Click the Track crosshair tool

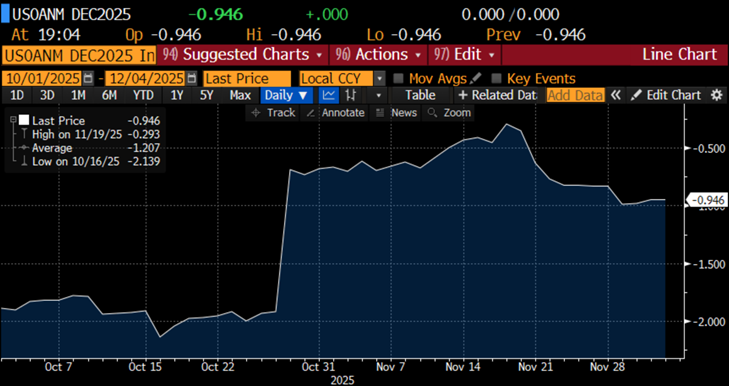[273, 113]
